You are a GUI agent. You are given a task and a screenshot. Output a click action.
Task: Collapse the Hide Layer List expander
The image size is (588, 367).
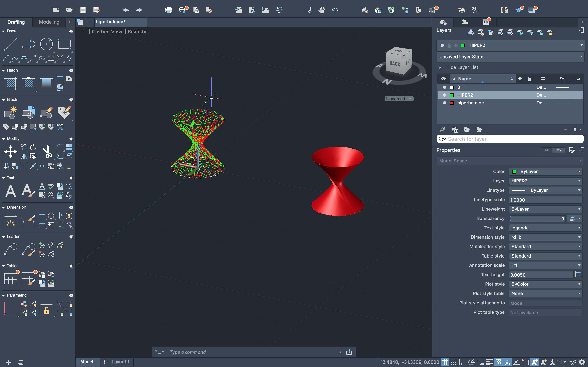pyautogui.click(x=440, y=67)
